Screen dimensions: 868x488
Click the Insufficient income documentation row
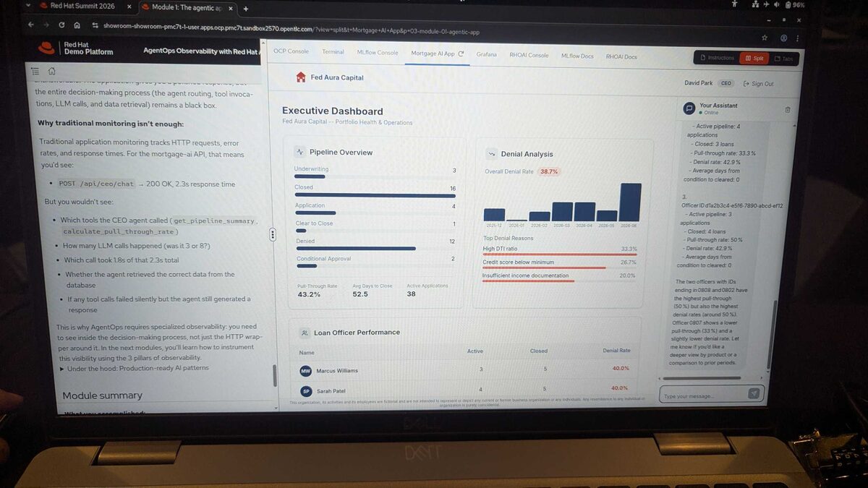[559, 275]
